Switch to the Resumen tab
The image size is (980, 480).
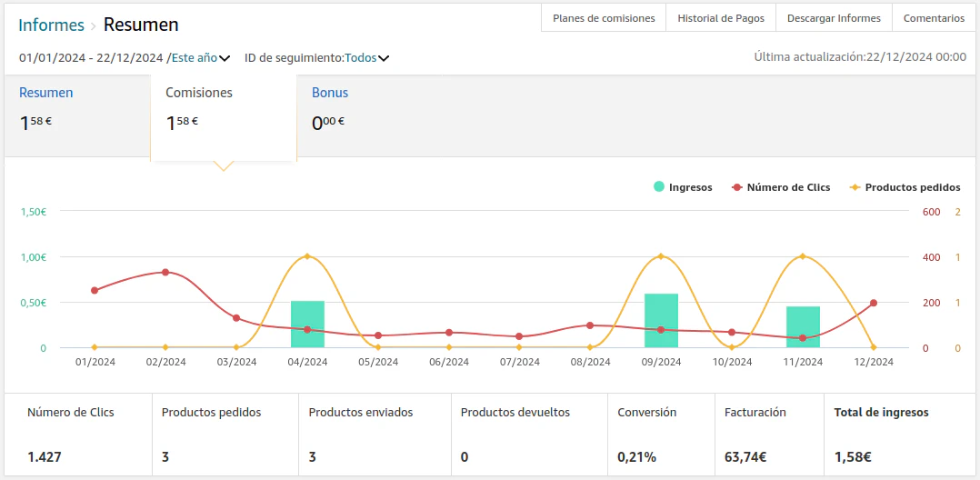point(46,93)
